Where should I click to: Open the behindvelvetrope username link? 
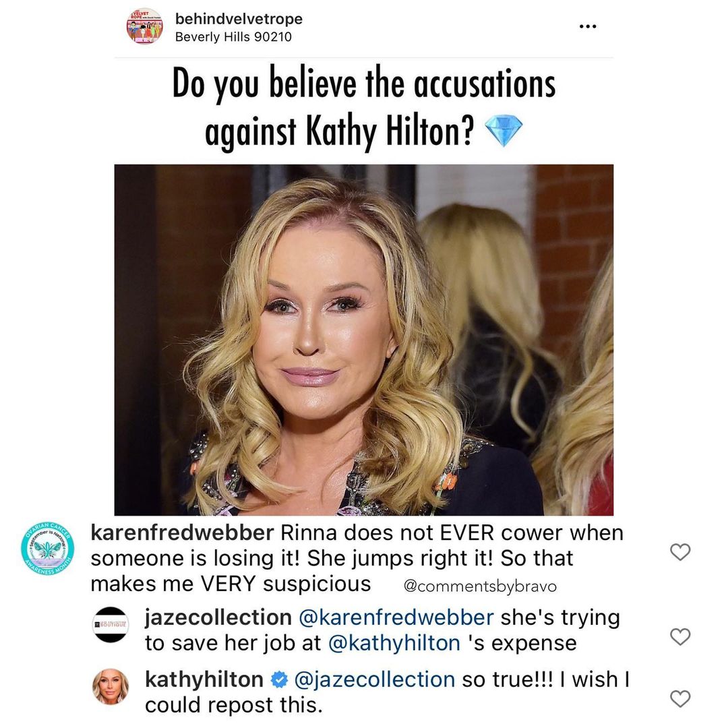point(239,19)
